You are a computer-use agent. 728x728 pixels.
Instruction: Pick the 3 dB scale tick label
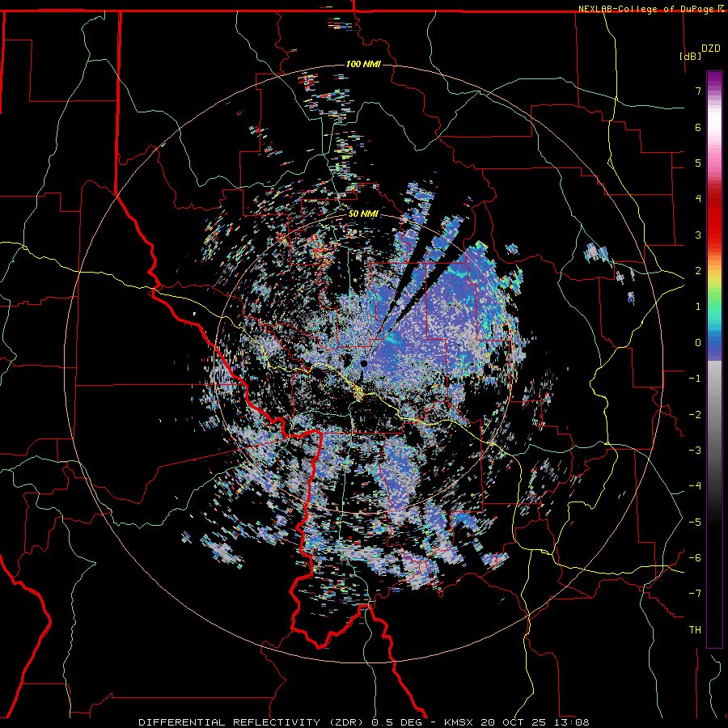click(698, 235)
